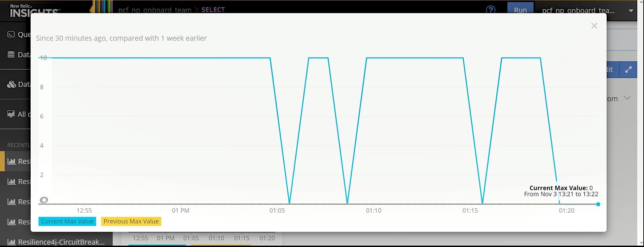Click the fullscreen expand arrows icon
Viewport: 644px width, 247px height.
[628, 70]
